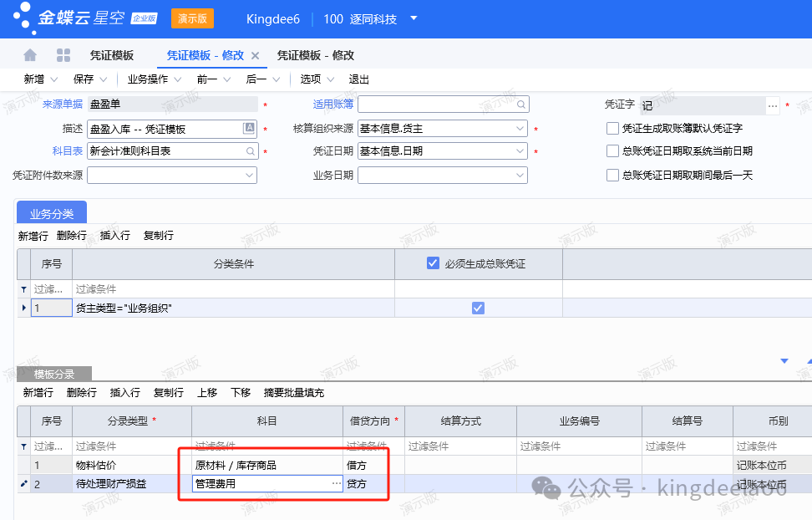Enable 凭证生成取账簿默认凭证字 checkbox

pos(612,129)
